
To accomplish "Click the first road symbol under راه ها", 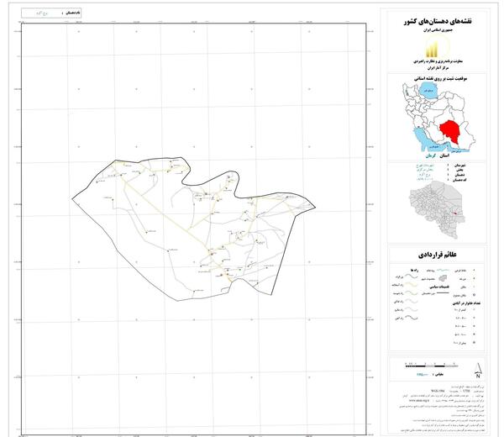I will click(410, 276).
